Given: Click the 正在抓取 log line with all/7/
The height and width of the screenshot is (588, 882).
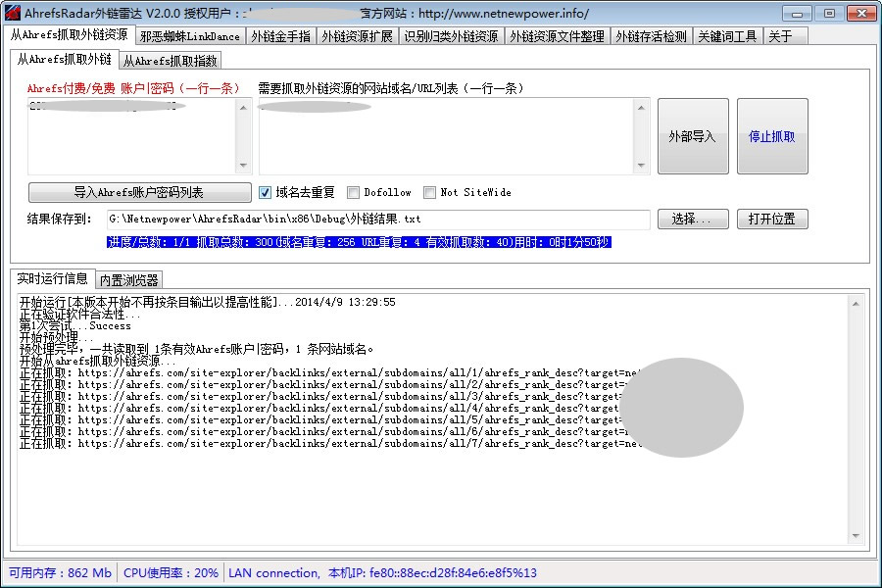Looking at the screenshot, I should [329, 444].
